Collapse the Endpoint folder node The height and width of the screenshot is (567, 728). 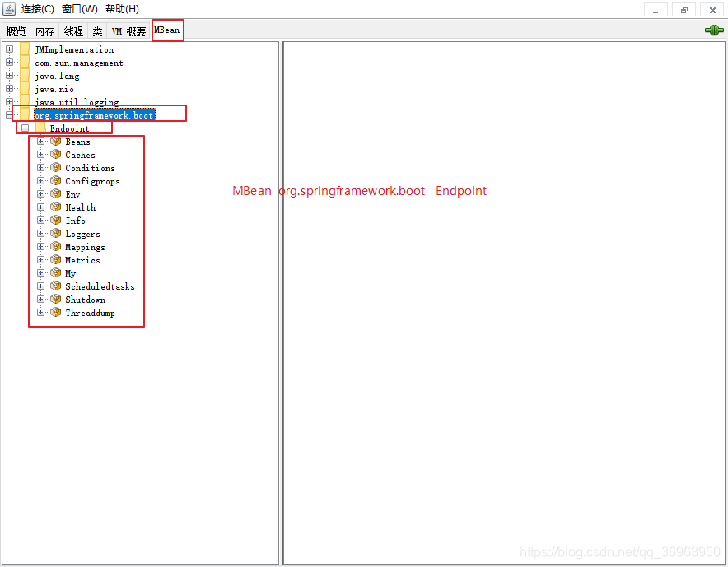(25, 128)
